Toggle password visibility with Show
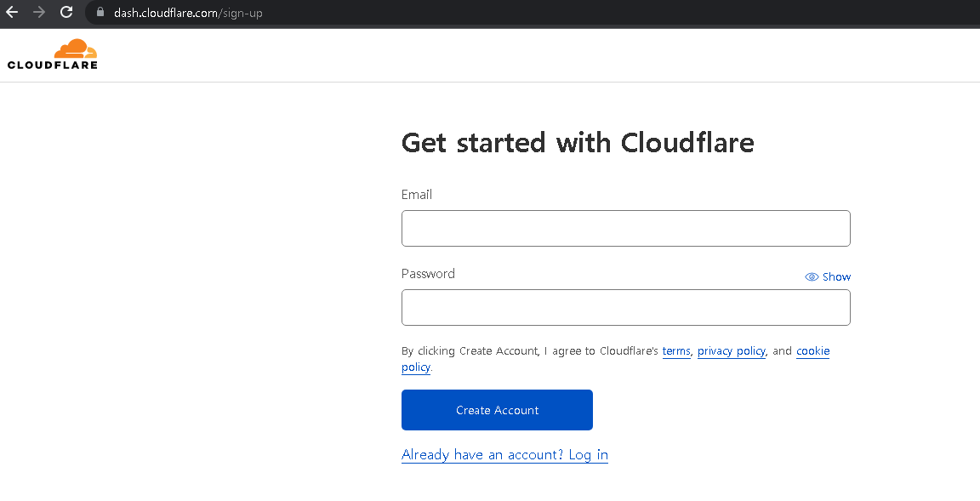This screenshot has height=501, width=980. click(x=828, y=276)
